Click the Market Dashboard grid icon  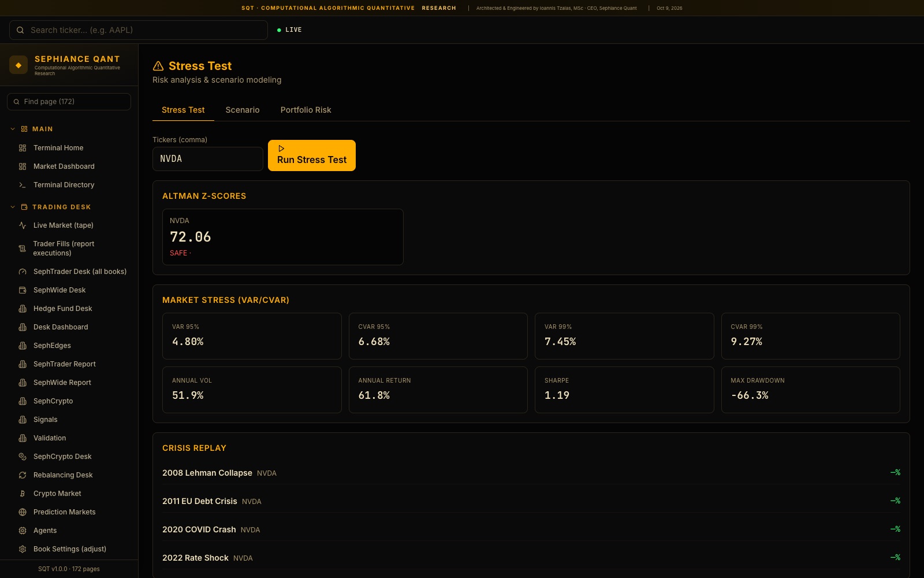(23, 166)
